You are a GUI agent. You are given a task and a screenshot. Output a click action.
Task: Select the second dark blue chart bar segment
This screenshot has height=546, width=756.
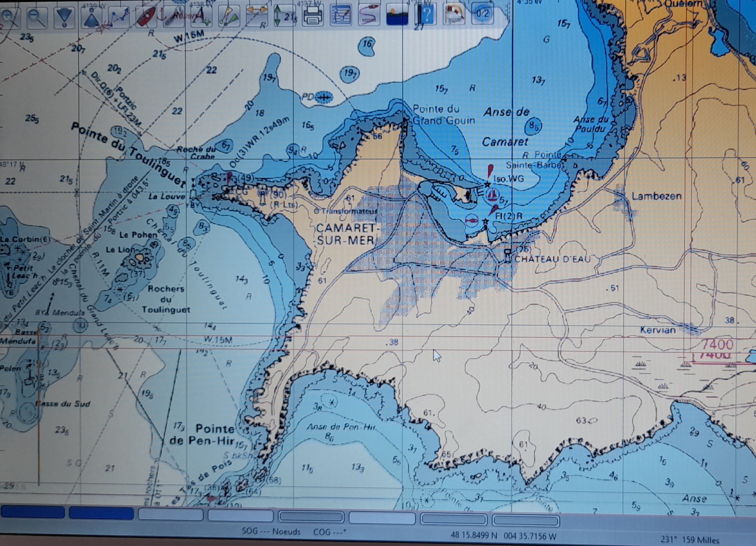pyautogui.click(x=101, y=513)
